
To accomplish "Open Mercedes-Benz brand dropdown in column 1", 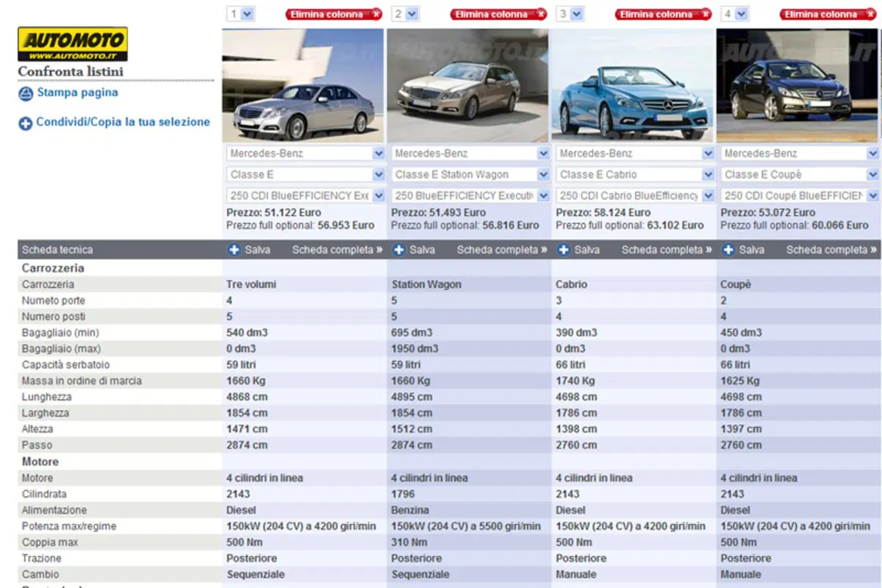I will 306,154.
